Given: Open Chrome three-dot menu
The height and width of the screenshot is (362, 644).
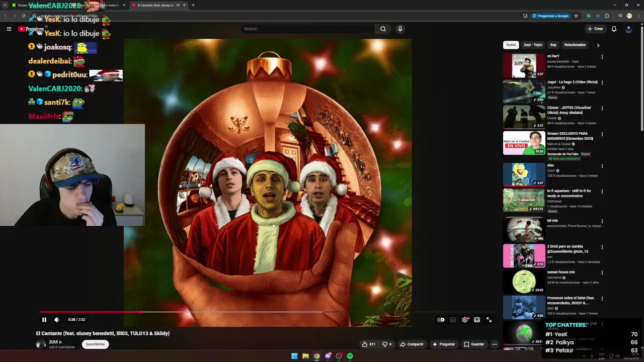Looking at the screenshot, I should (x=638, y=16).
